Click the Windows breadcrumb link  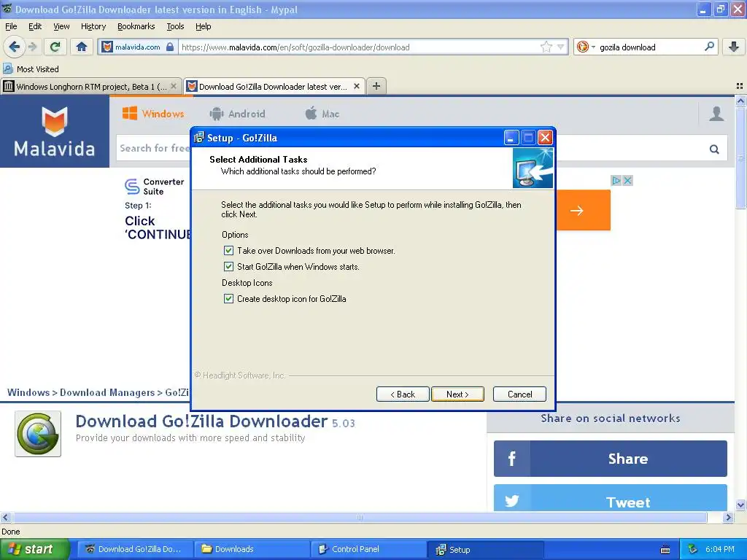(x=28, y=392)
